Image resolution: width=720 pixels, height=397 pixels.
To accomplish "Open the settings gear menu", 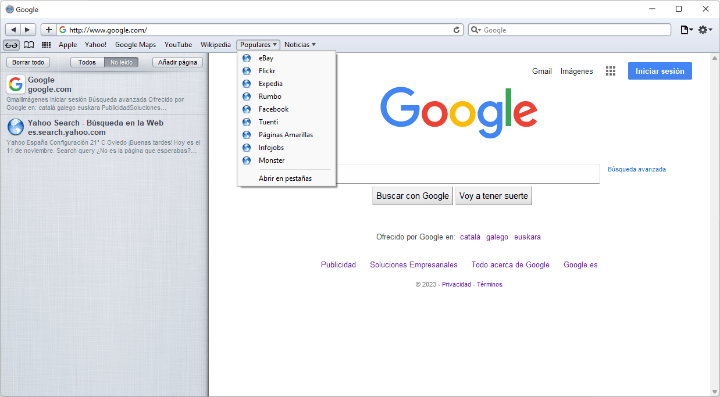I will coord(705,30).
